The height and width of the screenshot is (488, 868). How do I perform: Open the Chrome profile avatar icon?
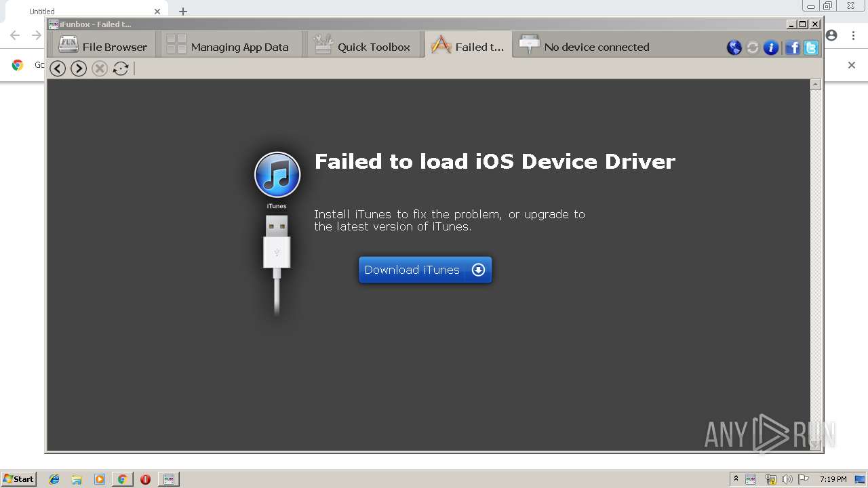(x=831, y=35)
